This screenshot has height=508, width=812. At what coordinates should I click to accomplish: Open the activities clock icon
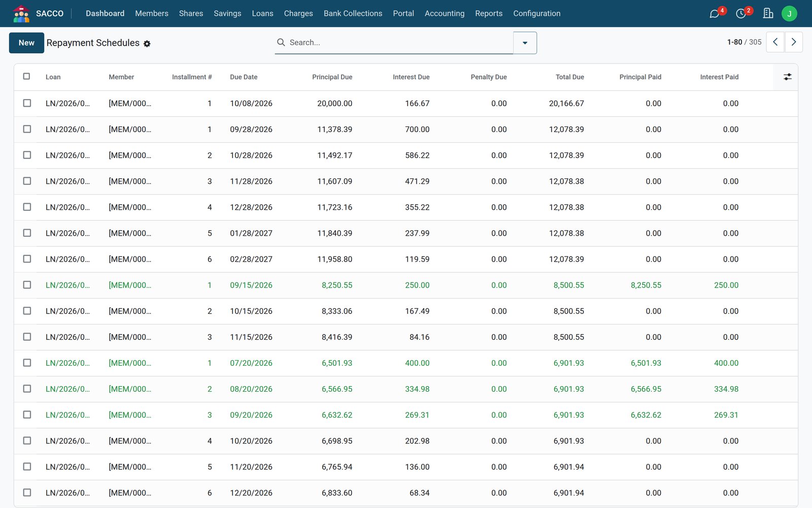point(741,14)
